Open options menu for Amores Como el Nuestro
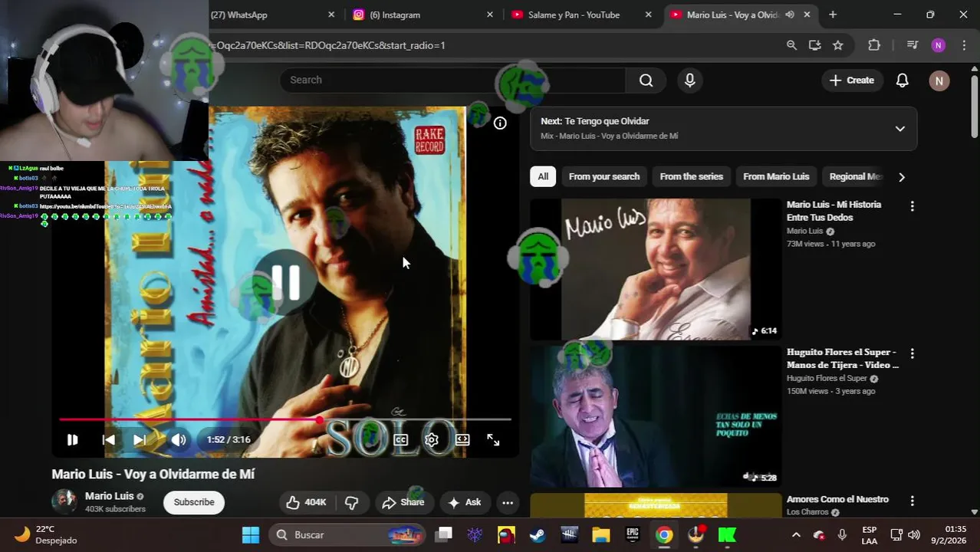 (912, 501)
